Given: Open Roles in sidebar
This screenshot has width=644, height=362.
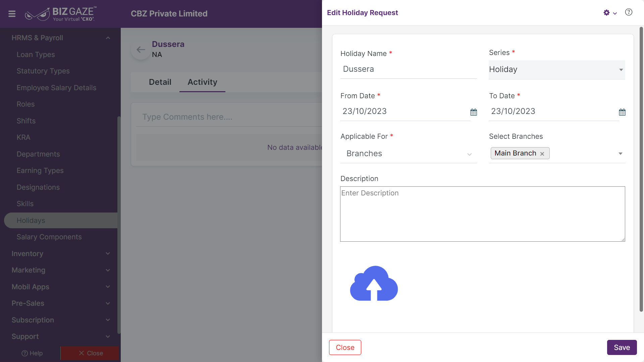Looking at the screenshot, I should pyautogui.click(x=25, y=104).
